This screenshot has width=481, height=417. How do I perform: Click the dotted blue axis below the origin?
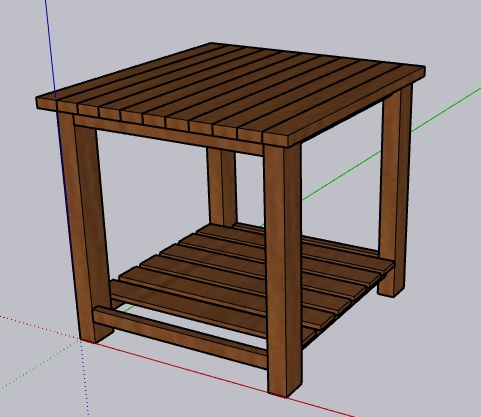85,378
